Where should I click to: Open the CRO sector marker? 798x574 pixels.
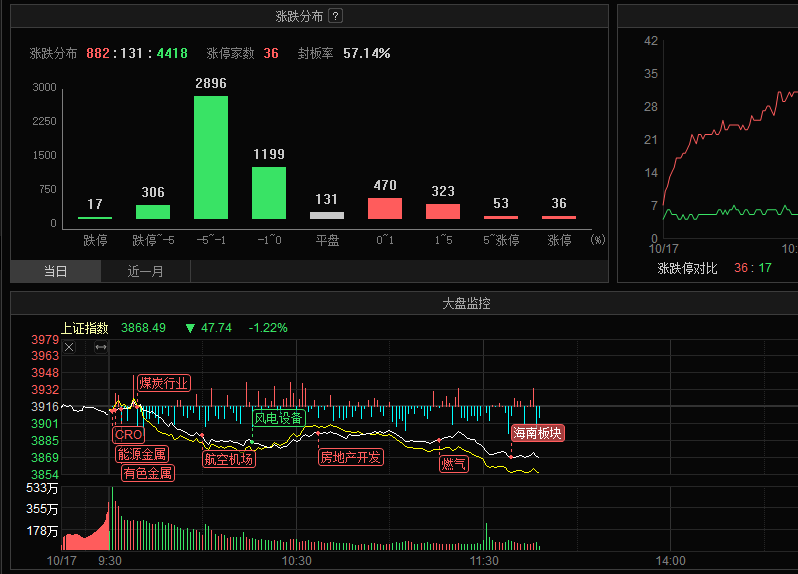tap(128, 435)
